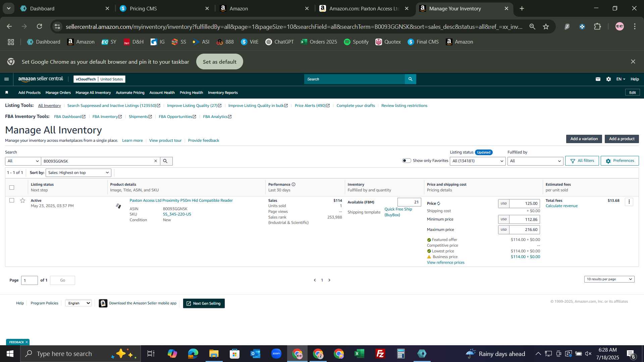
Task: Open the Zoom app in taskbar
Action: 276,354
